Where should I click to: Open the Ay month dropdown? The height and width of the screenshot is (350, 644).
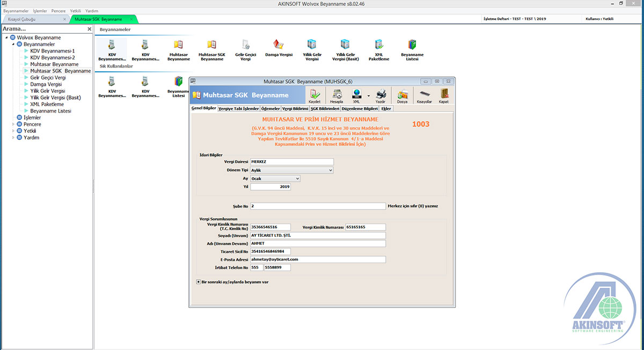[x=297, y=178]
